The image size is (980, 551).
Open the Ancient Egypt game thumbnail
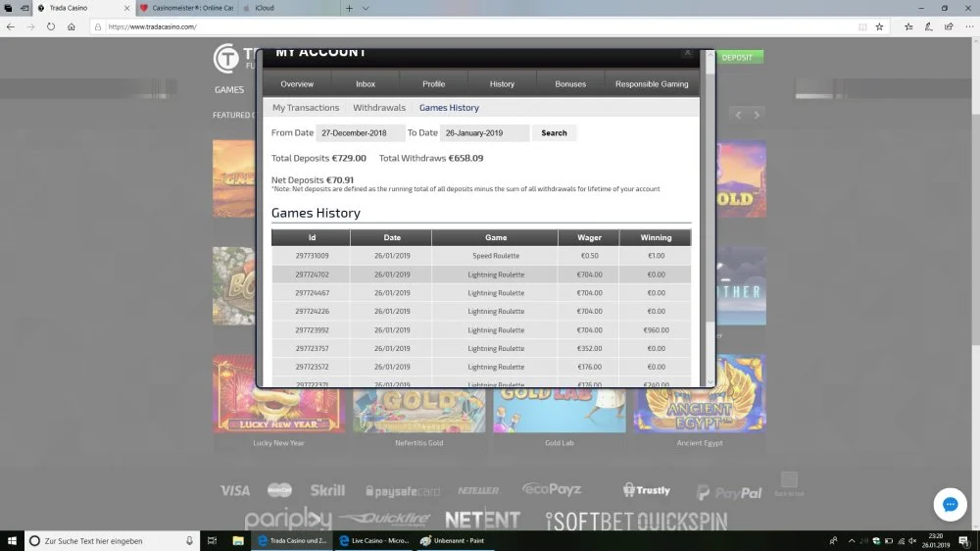700,409
